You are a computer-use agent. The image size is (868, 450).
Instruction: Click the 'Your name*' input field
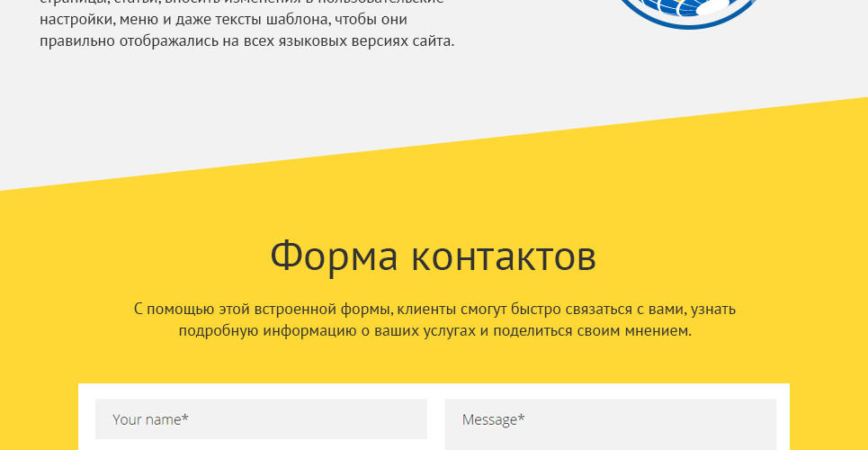click(261, 419)
